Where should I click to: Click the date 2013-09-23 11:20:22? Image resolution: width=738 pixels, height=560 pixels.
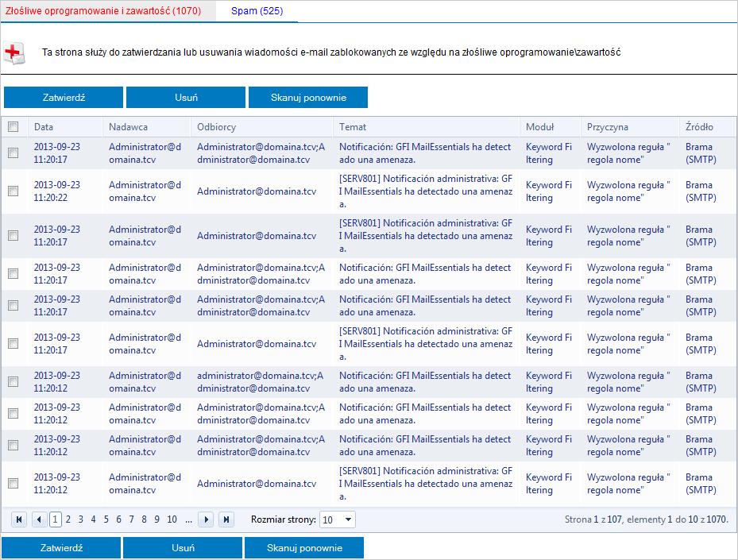point(57,191)
